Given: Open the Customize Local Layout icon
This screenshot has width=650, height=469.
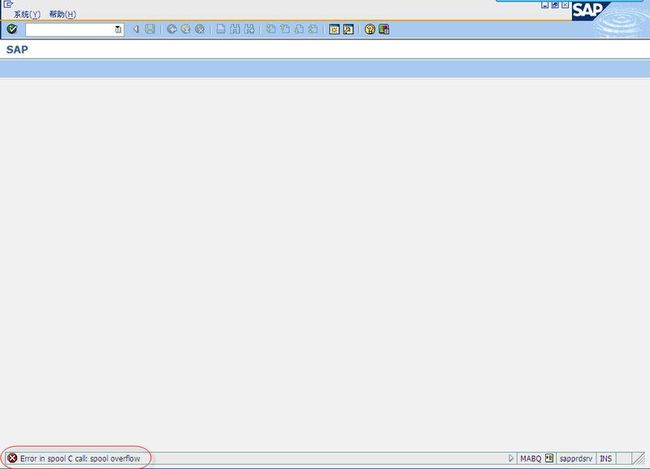Looking at the screenshot, I should [384, 29].
